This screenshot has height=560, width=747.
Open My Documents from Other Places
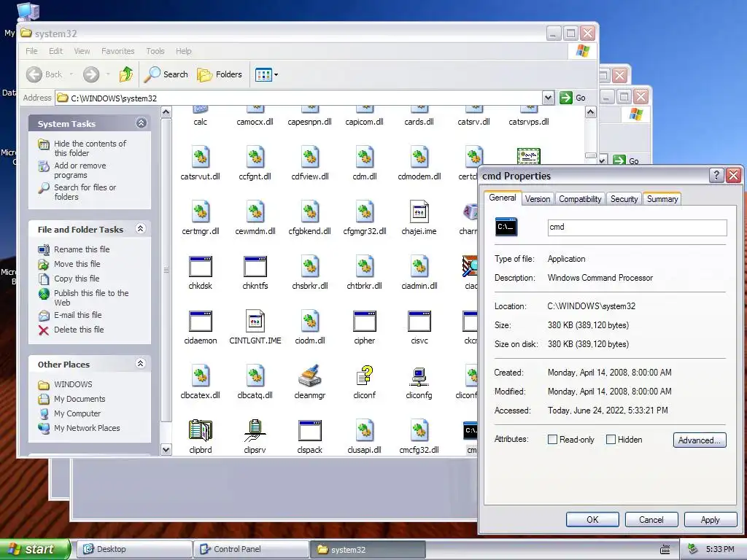[80, 399]
